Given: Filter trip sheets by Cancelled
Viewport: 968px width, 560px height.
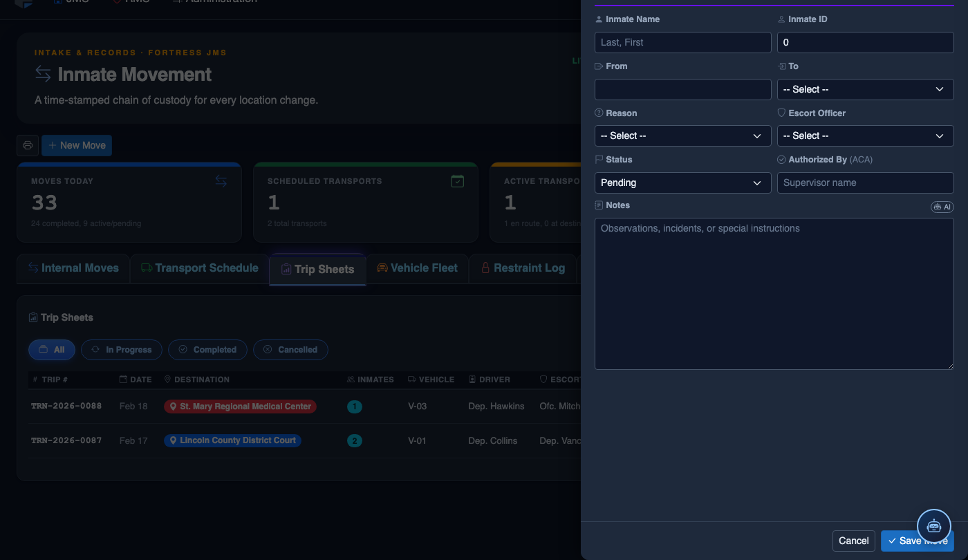Looking at the screenshot, I should [x=291, y=350].
